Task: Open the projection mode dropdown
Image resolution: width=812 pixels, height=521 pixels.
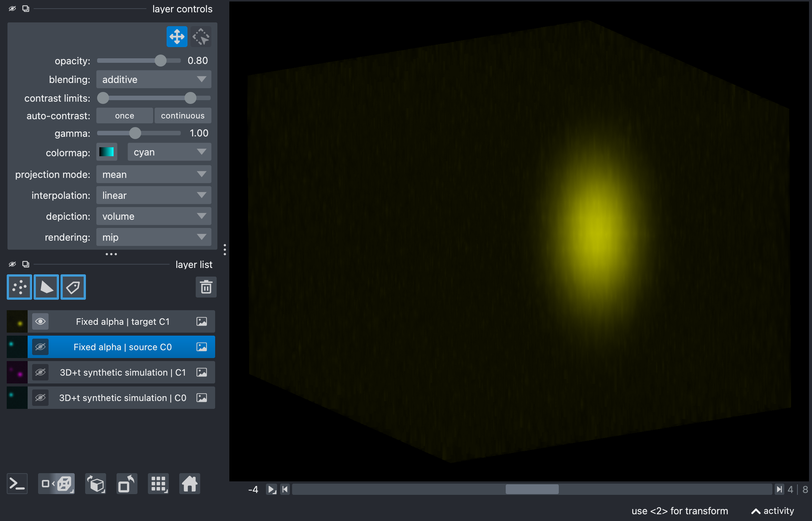Action: pos(154,174)
